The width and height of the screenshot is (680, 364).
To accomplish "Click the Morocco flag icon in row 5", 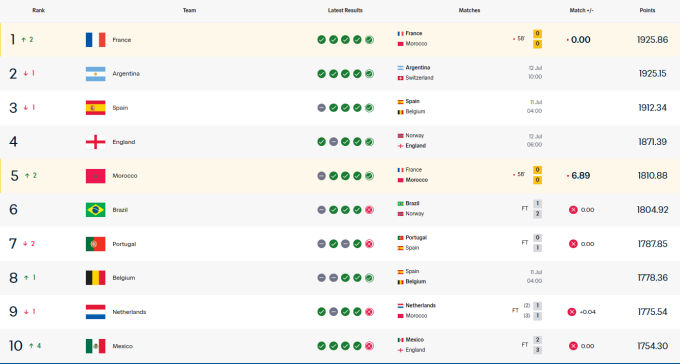I will pyautogui.click(x=95, y=176).
